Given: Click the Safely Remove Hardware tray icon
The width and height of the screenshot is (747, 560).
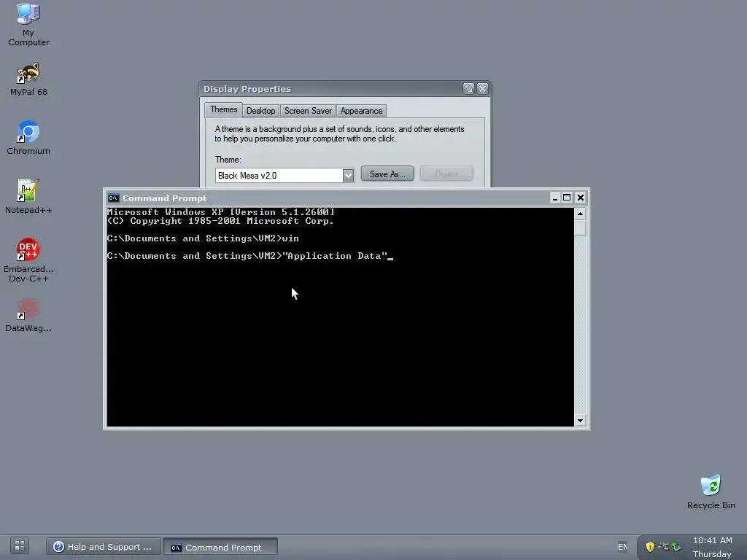Looking at the screenshot, I should 676,547.
